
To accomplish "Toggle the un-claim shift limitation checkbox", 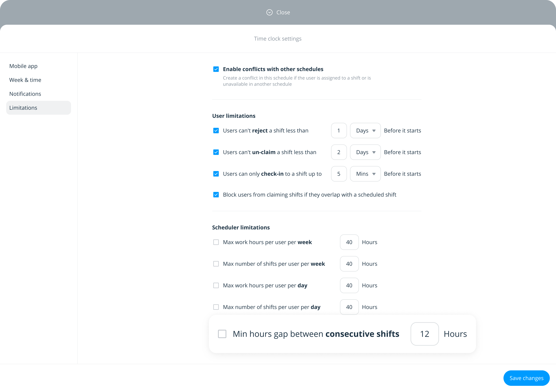I will point(216,152).
